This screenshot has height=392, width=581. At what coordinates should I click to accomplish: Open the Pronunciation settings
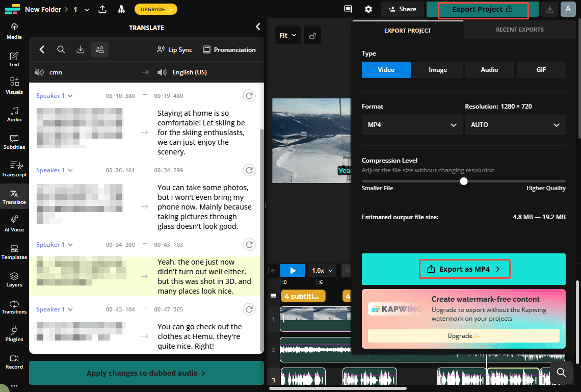(229, 49)
